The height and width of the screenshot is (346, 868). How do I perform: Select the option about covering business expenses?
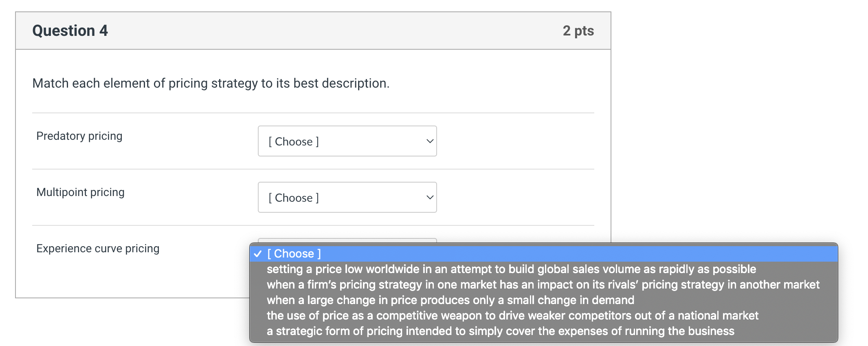coord(501,331)
